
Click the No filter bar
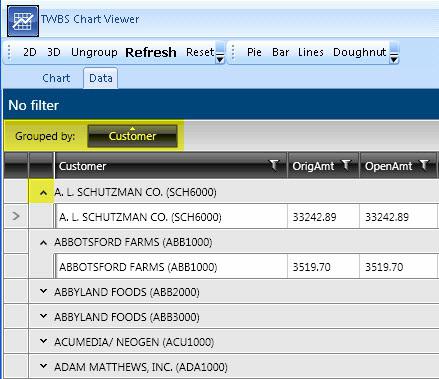tap(221, 105)
